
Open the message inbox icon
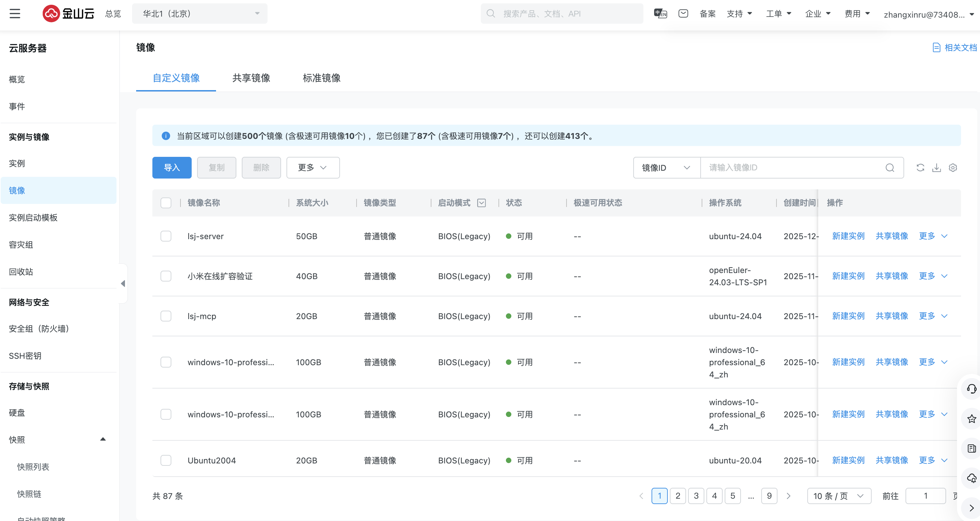click(x=683, y=14)
